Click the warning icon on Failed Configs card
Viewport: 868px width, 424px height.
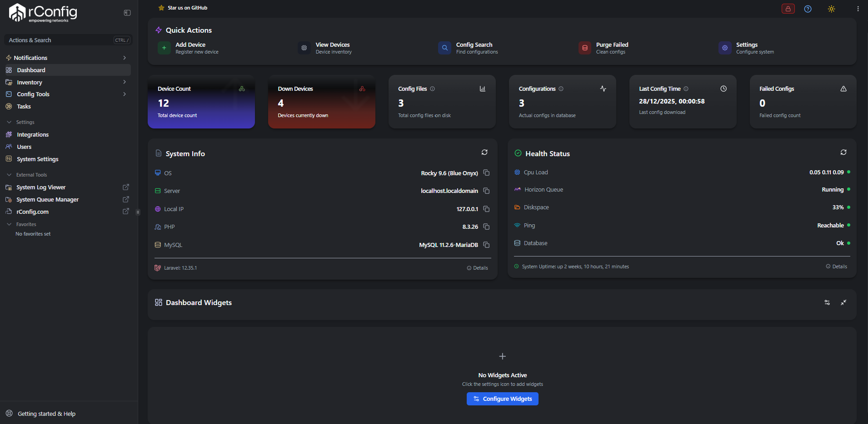coord(843,89)
